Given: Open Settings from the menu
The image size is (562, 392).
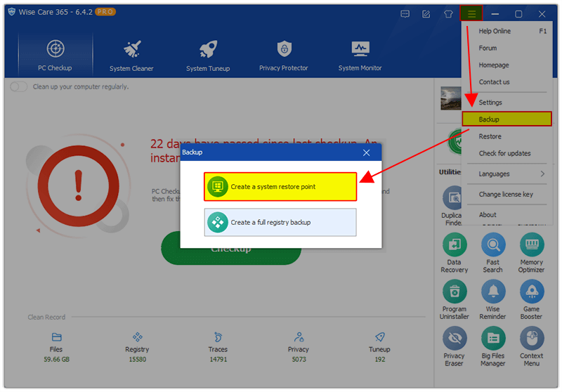Looking at the screenshot, I should pos(507,102).
